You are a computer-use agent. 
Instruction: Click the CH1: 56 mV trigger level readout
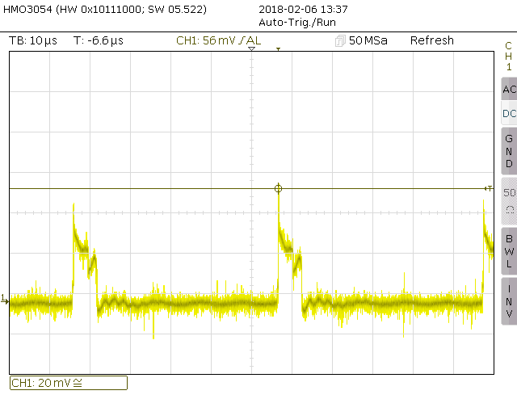(219, 40)
